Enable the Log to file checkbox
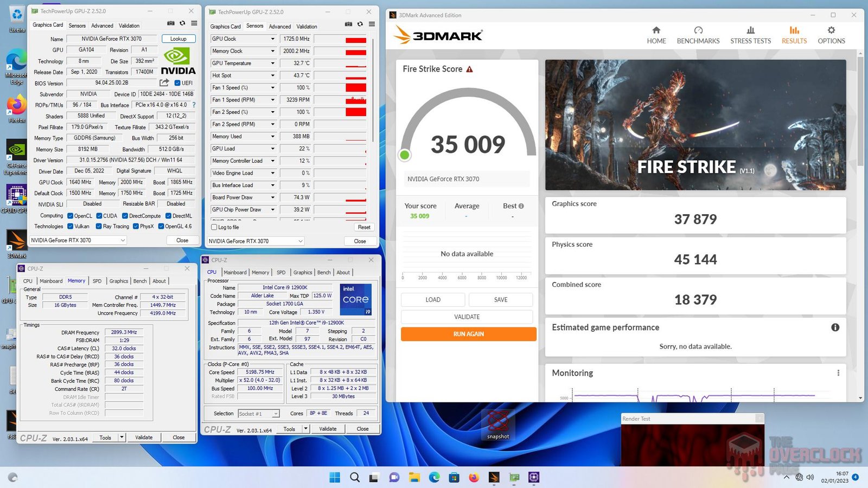This screenshot has width=868, height=488. coord(215,227)
